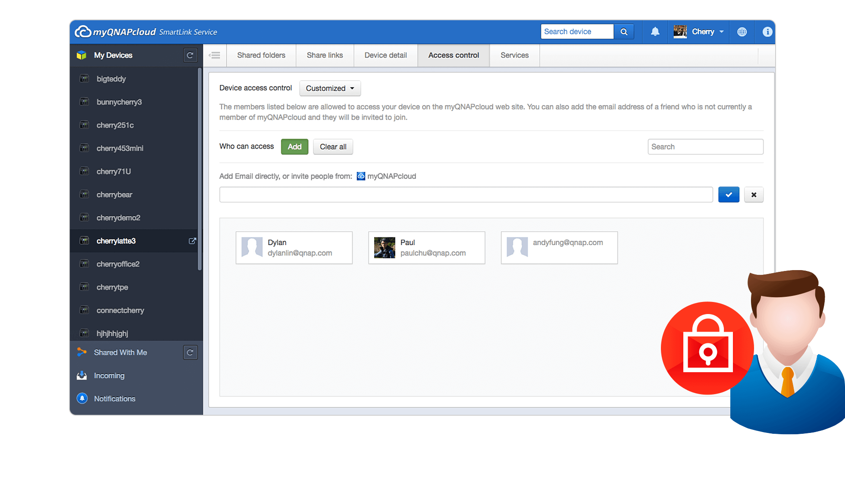Image resolution: width=845 pixels, height=504 pixels.
Task: Click the dylanlin@qnap.com email text
Action: tap(300, 253)
